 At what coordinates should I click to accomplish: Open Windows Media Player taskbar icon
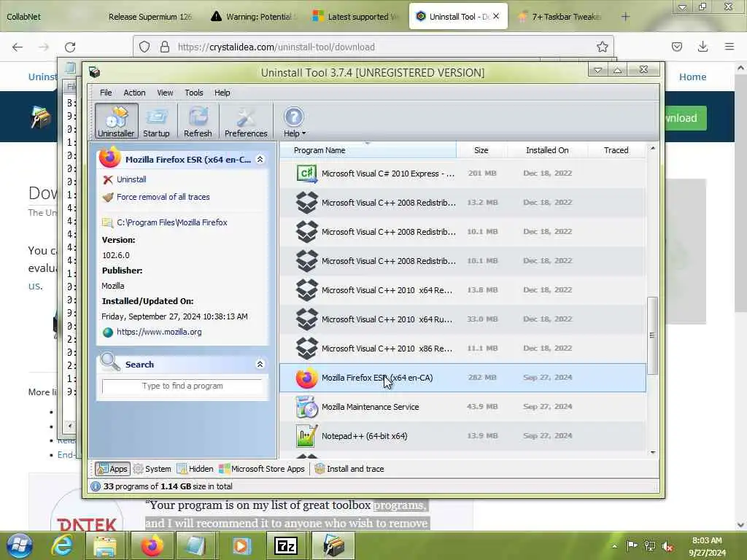pyautogui.click(x=241, y=545)
